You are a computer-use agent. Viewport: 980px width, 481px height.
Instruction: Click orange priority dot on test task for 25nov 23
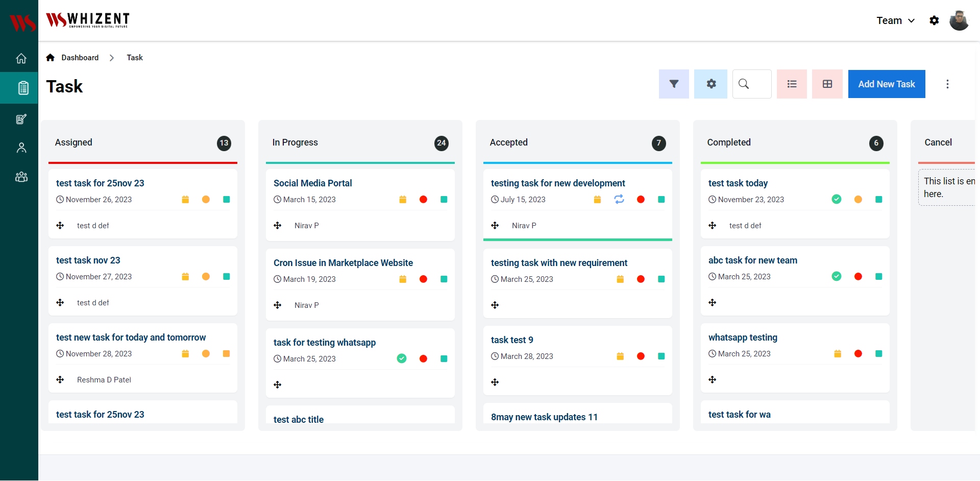[x=206, y=199]
